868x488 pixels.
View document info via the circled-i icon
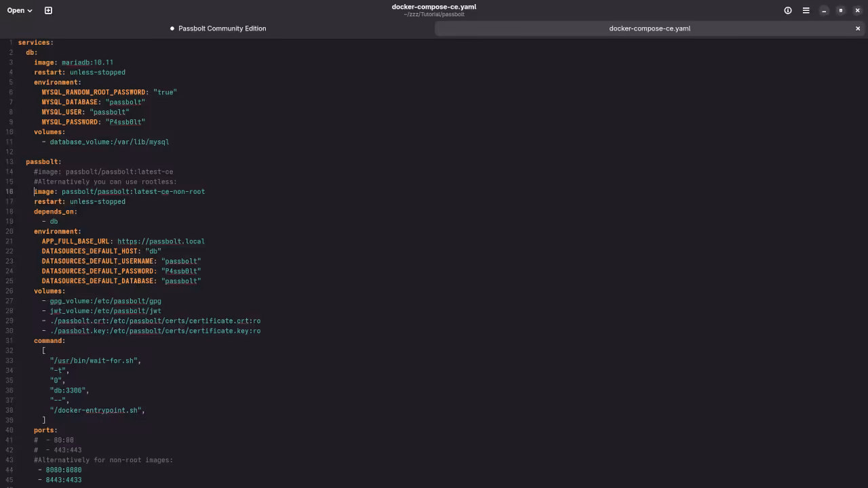tap(787, 10)
